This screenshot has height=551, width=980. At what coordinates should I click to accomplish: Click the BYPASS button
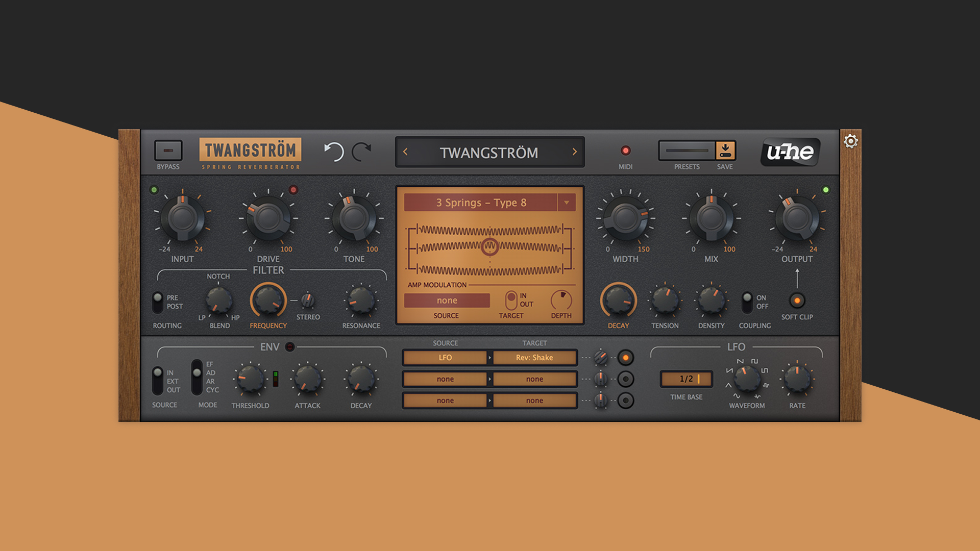tap(168, 151)
